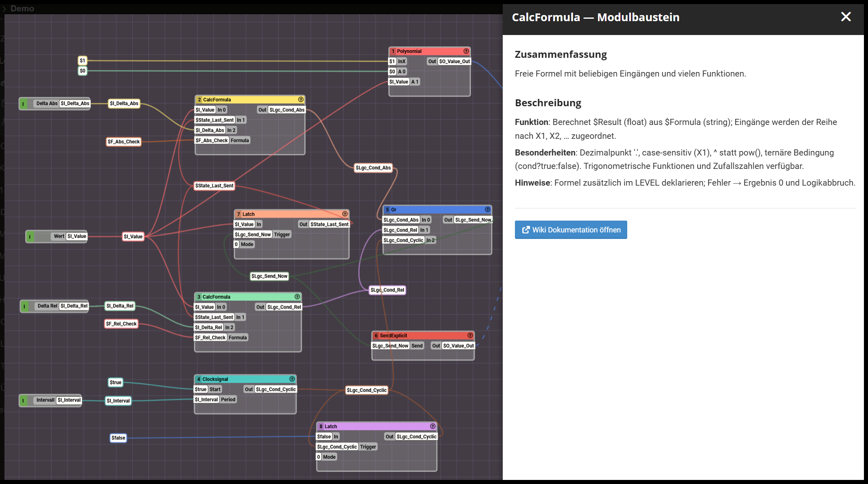Click help icon on SendExplicit node
Image resolution: width=868 pixels, height=484 pixels.
(x=470, y=335)
